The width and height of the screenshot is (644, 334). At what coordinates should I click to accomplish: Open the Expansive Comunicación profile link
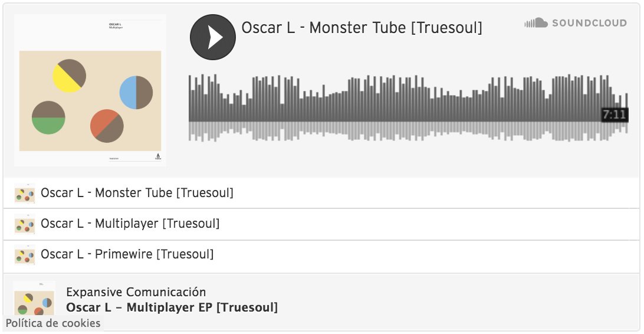click(x=136, y=292)
